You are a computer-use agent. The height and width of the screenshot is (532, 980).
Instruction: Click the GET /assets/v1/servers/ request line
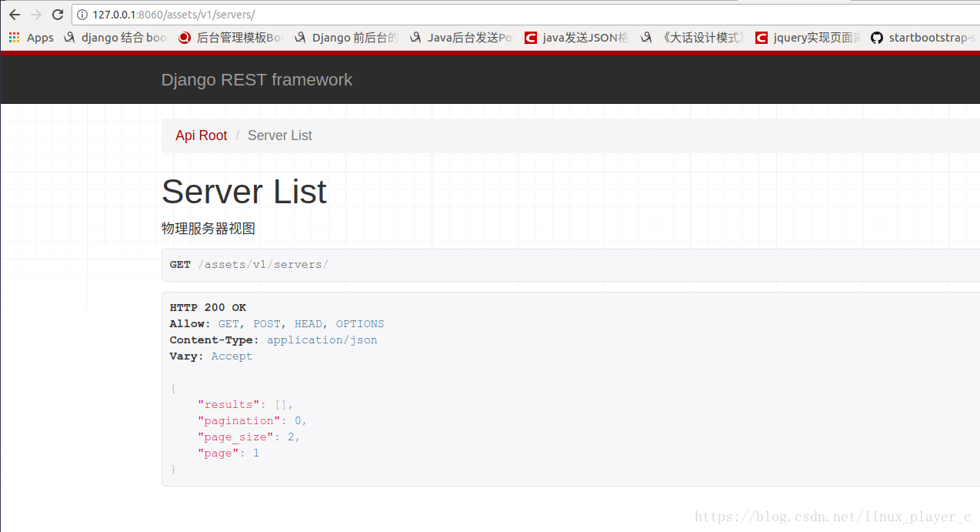249,264
